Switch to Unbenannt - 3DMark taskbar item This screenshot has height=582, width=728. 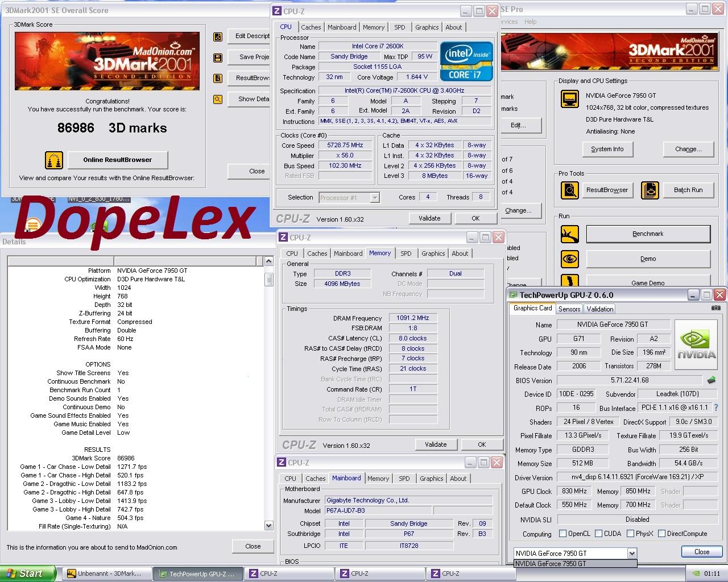(107, 574)
